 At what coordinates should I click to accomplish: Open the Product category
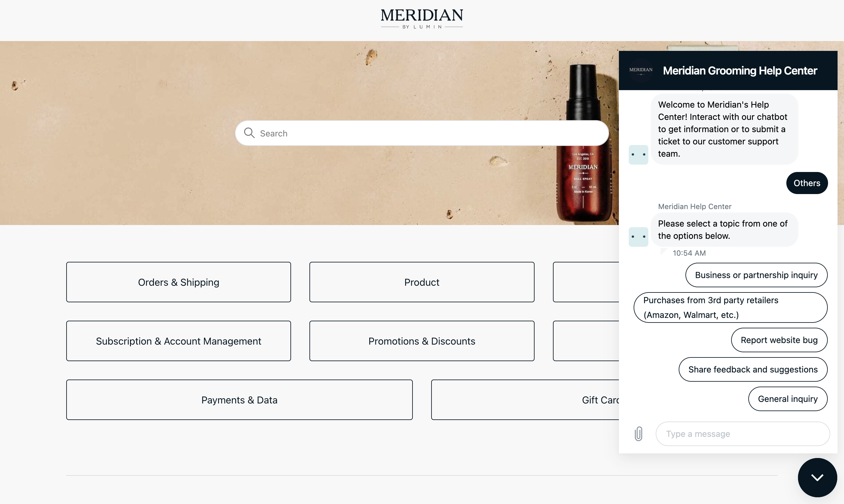pos(421,282)
